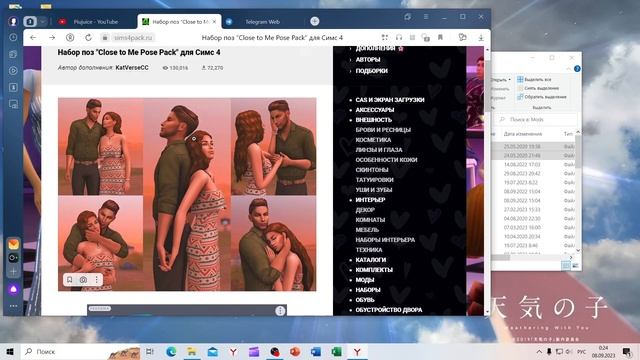Open browser main menu (three lines)
This screenshot has width=640, height=360.
click(x=426, y=17)
